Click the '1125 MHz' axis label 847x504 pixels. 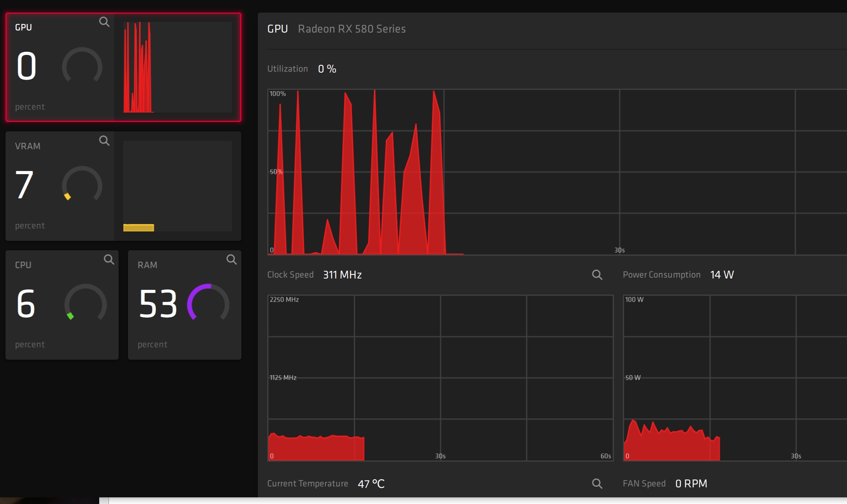[x=283, y=378]
